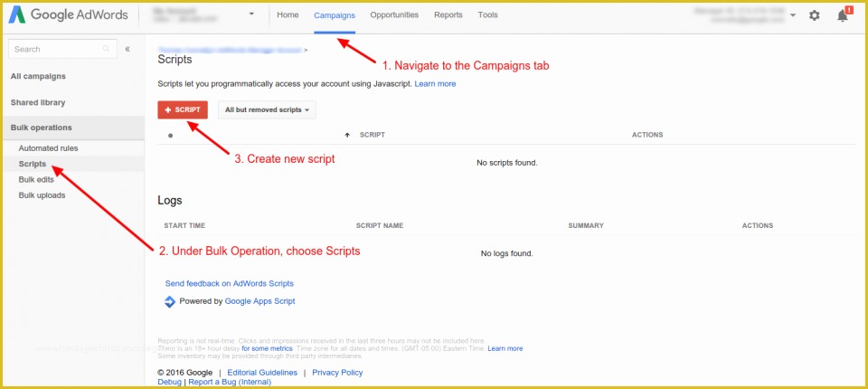Open the Privacy Policy link

pyautogui.click(x=337, y=373)
